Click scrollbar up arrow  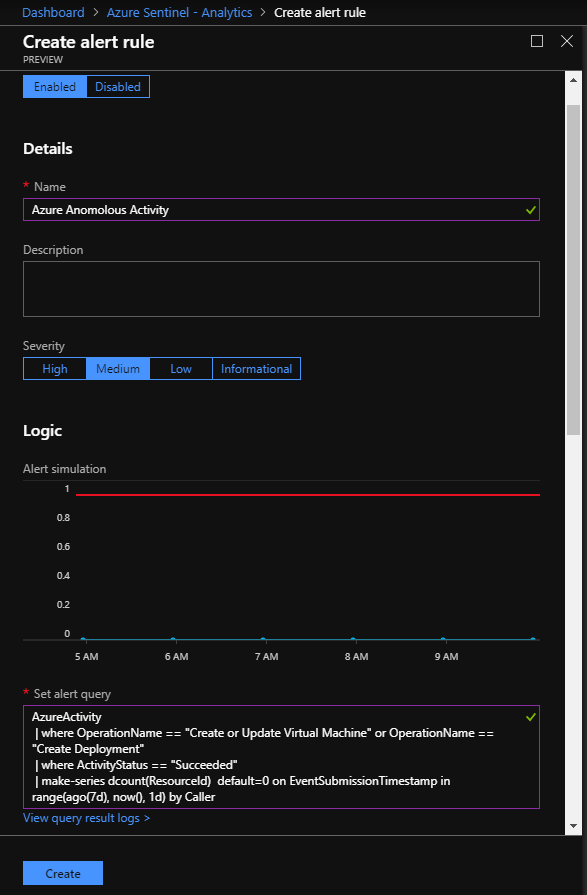[573, 80]
